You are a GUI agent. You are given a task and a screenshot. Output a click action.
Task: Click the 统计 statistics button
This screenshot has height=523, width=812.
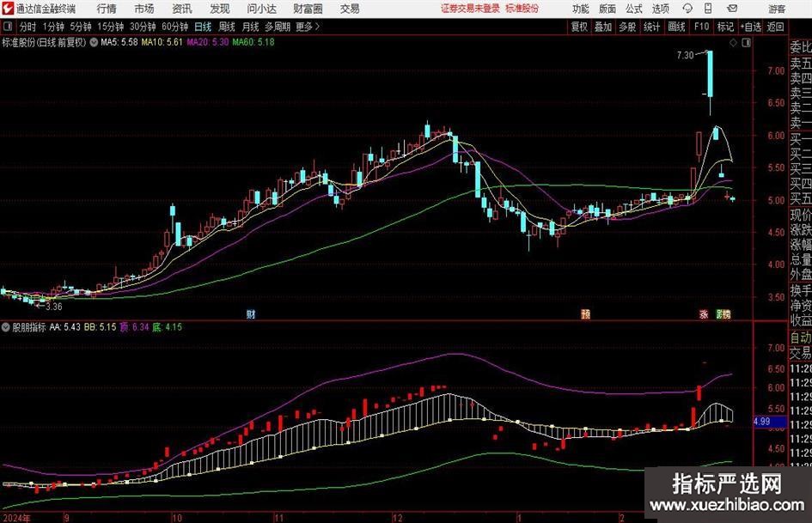click(x=651, y=27)
